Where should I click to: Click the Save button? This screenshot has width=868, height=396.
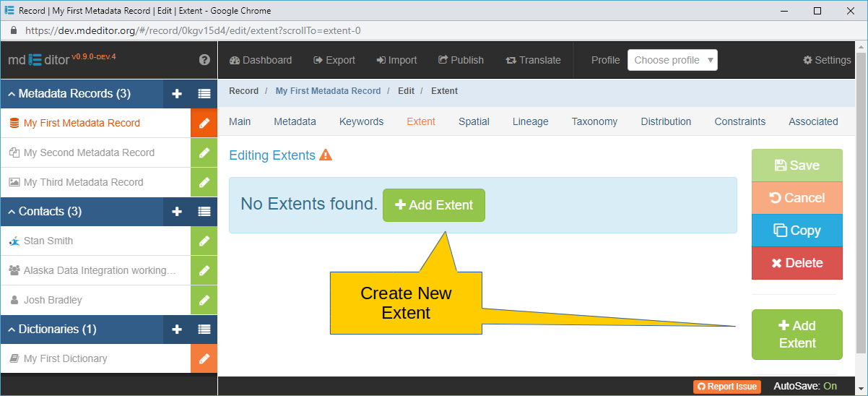(797, 165)
